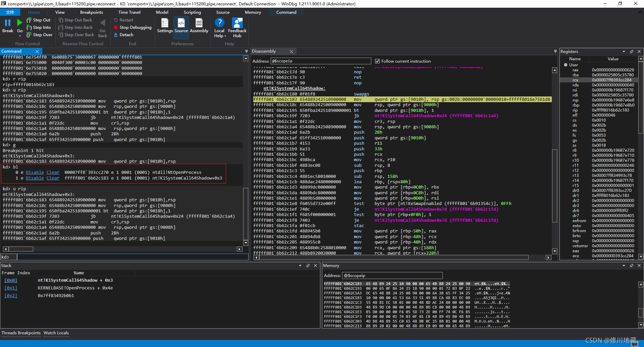Image resolution: width=644 pixels, height=347 pixels.
Task: Collapse the User register group
Action: click(566, 65)
